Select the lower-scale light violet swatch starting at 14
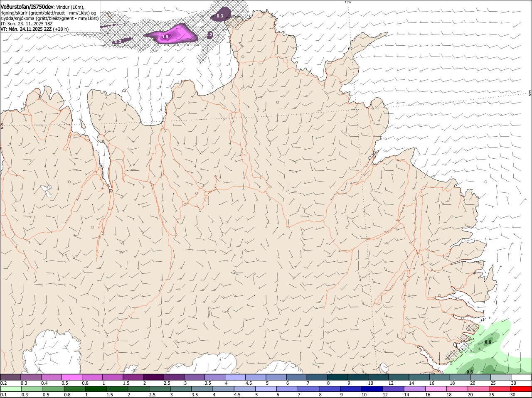This screenshot has height=398, width=532. (415, 389)
